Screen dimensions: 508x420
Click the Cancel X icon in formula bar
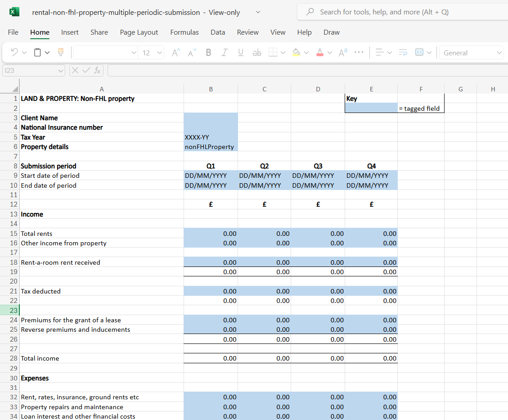75,70
